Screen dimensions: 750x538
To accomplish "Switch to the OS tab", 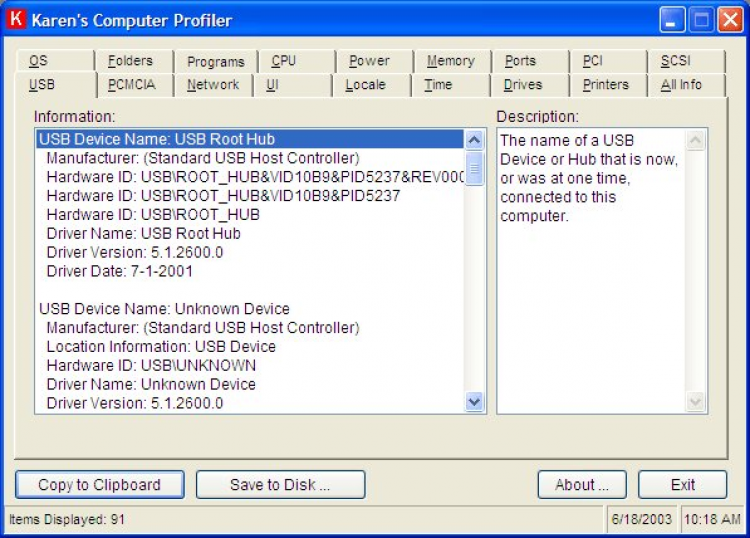I will [55, 61].
